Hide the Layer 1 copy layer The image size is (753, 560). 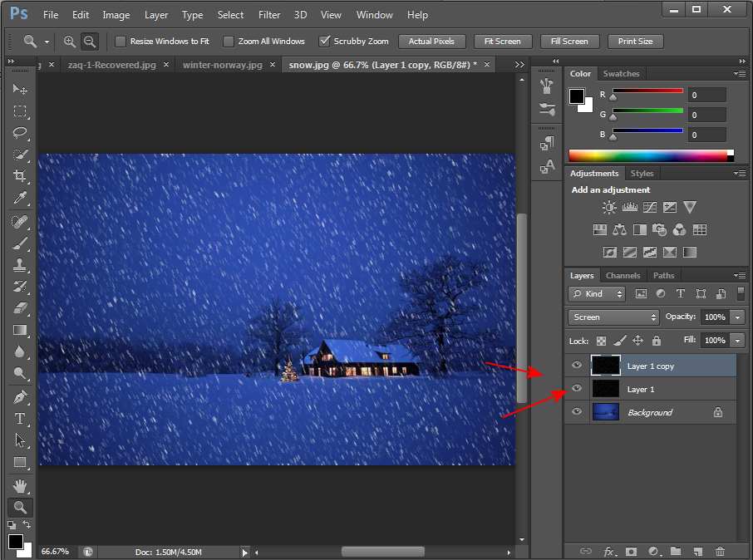[x=576, y=366]
